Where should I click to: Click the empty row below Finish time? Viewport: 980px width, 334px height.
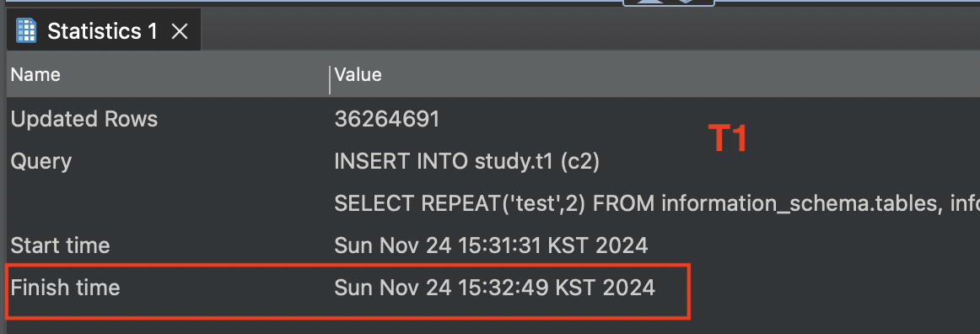click(x=493, y=327)
